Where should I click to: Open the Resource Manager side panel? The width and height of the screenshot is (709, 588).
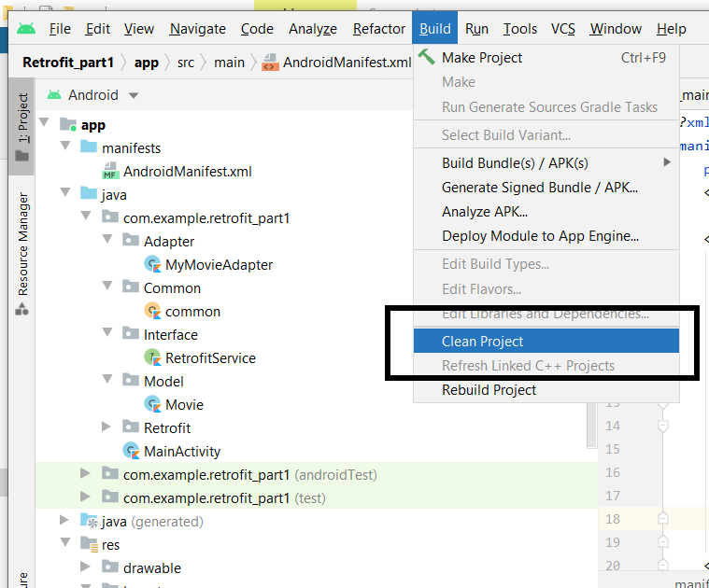click(22, 245)
